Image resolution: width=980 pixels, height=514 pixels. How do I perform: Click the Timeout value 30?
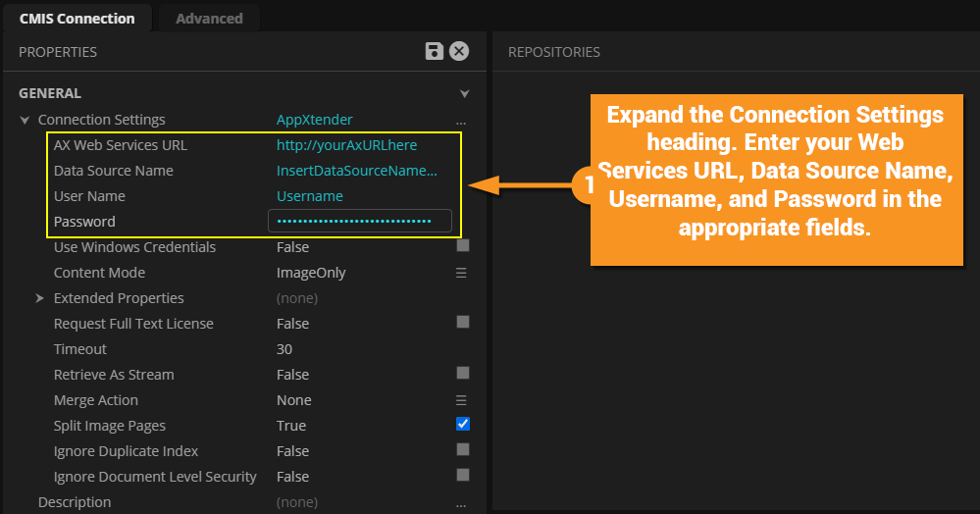pos(284,349)
